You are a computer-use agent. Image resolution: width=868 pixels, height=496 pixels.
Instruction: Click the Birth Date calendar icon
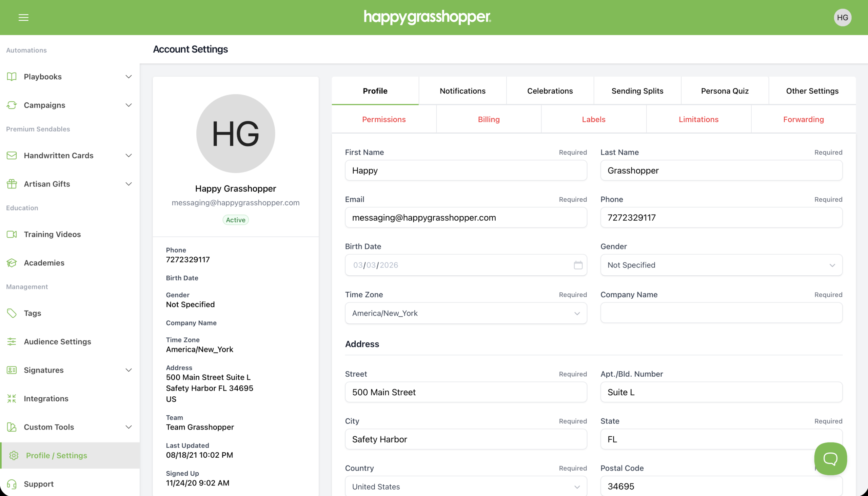(x=578, y=265)
